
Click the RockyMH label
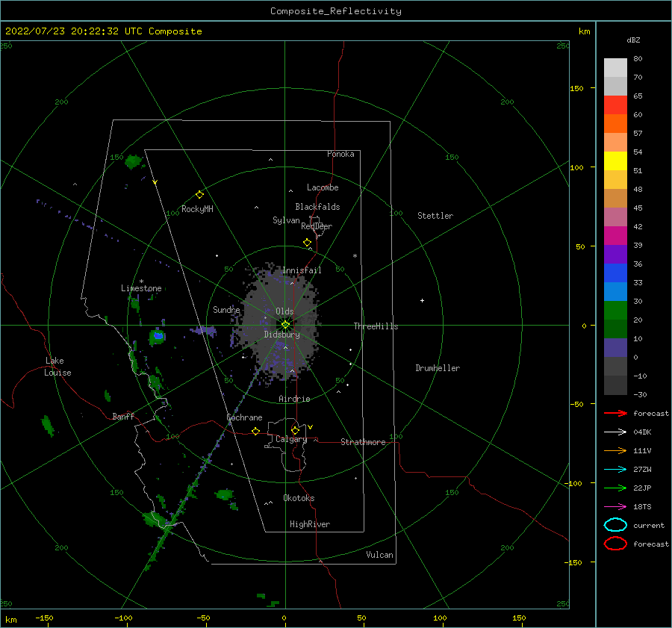pos(197,209)
